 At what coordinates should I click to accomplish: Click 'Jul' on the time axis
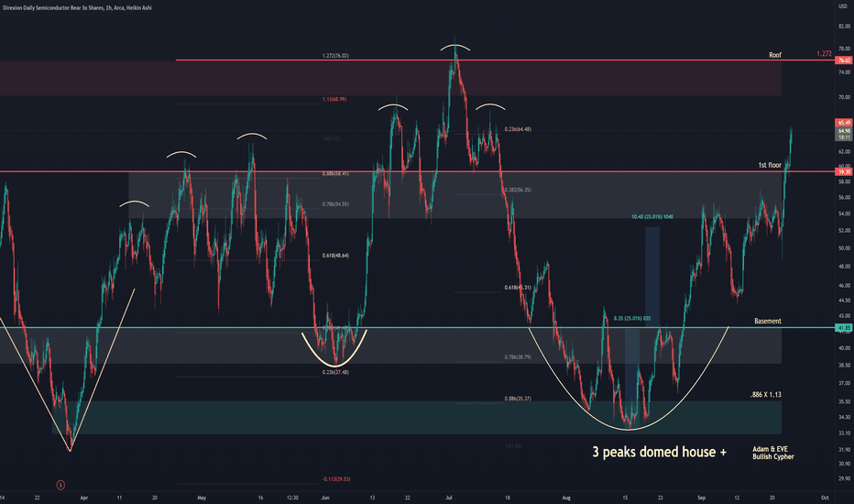[449, 498]
